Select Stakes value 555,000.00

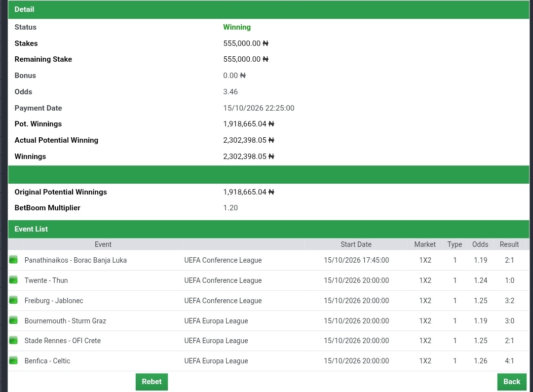(246, 43)
